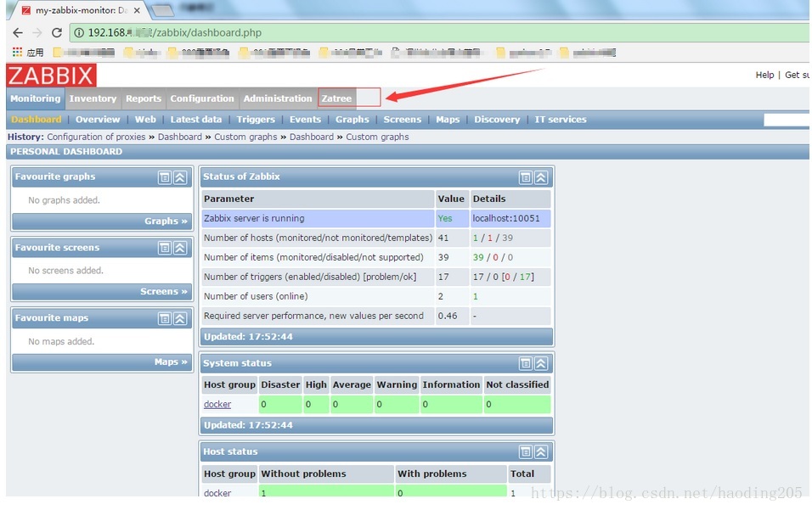Viewport: 812px width, 510px height.
Task: Open Favourite maps widget menu icon
Action: tap(165, 318)
